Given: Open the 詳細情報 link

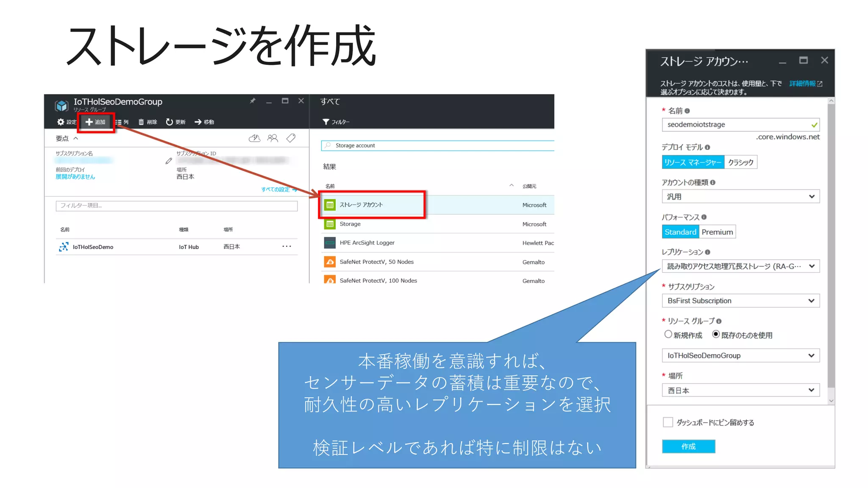Looking at the screenshot, I should point(805,83).
